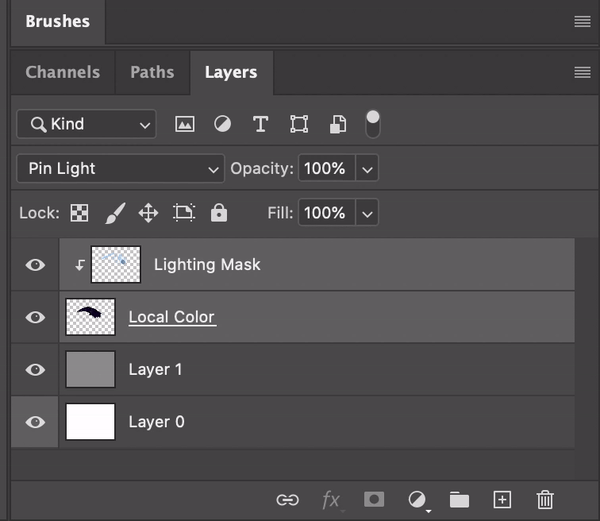600x521 pixels.
Task: Click the Link layers icon
Action: [287, 500]
